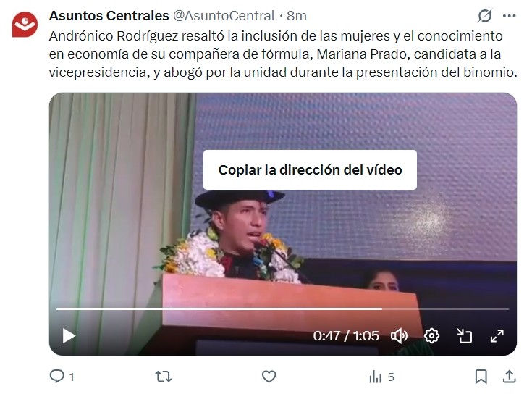Open video settings gear
Image resolution: width=532 pixels, height=394 pixels.
point(431,336)
